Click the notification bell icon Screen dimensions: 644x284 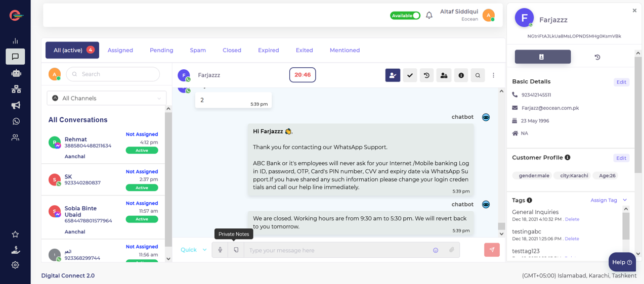point(429,15)
